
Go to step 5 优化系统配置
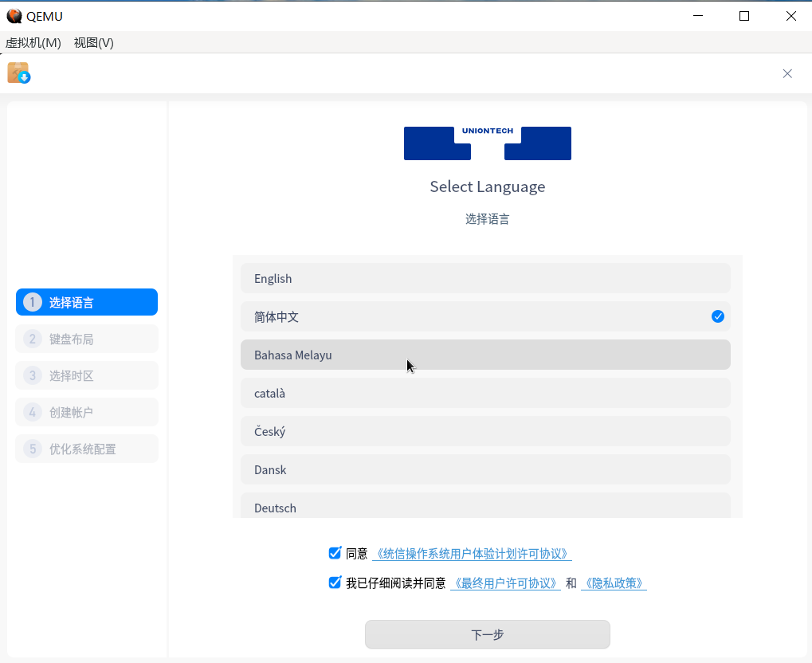tap(87, 449)
